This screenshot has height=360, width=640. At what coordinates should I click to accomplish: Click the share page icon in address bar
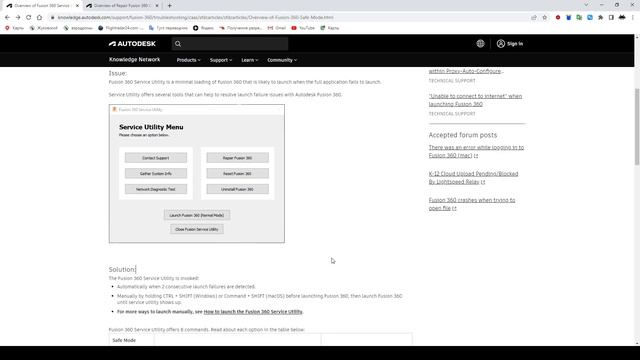(x=534, y=18)
